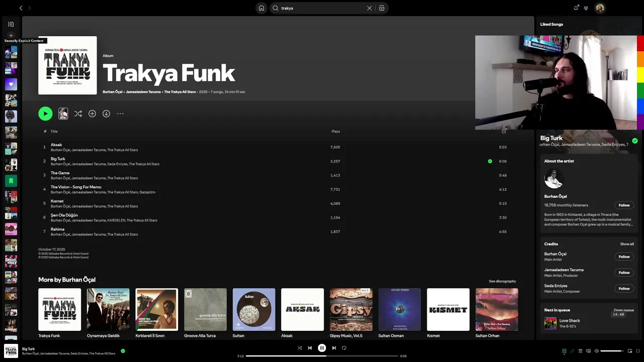
Task: Click the plus to create a playlist
Action: [x=11, y=36]
